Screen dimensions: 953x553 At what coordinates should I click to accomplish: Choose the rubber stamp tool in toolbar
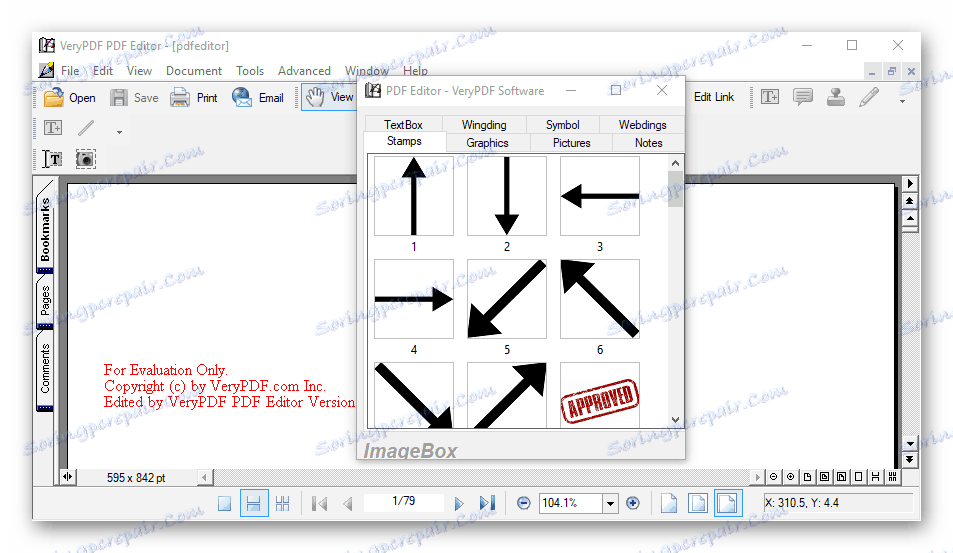pos(836,97)
